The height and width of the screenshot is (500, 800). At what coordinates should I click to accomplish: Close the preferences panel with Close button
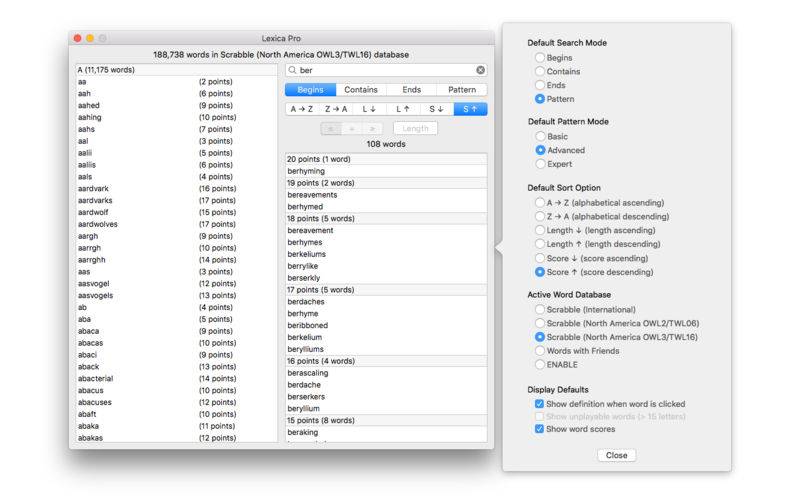point(616,455)
